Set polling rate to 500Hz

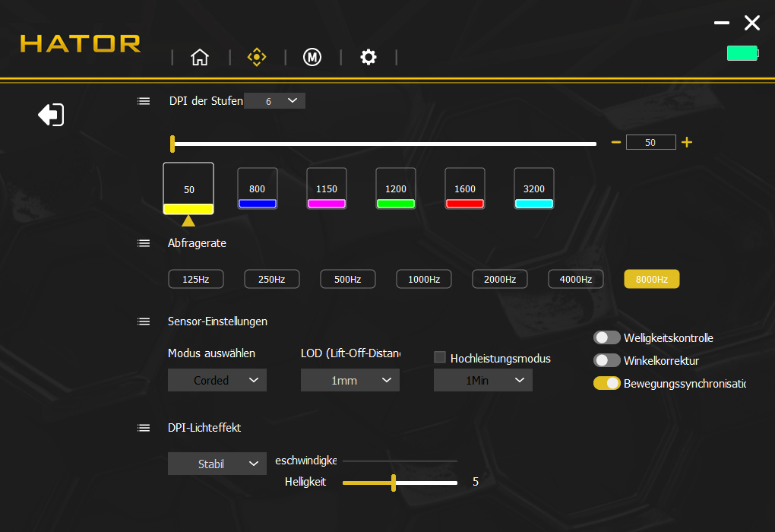coord(347,279)
